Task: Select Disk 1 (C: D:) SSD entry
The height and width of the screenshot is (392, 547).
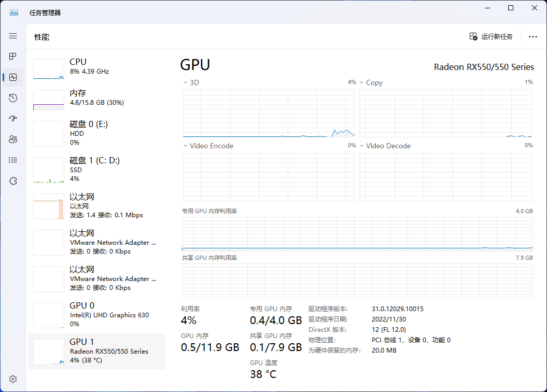Action: (96, 170)
